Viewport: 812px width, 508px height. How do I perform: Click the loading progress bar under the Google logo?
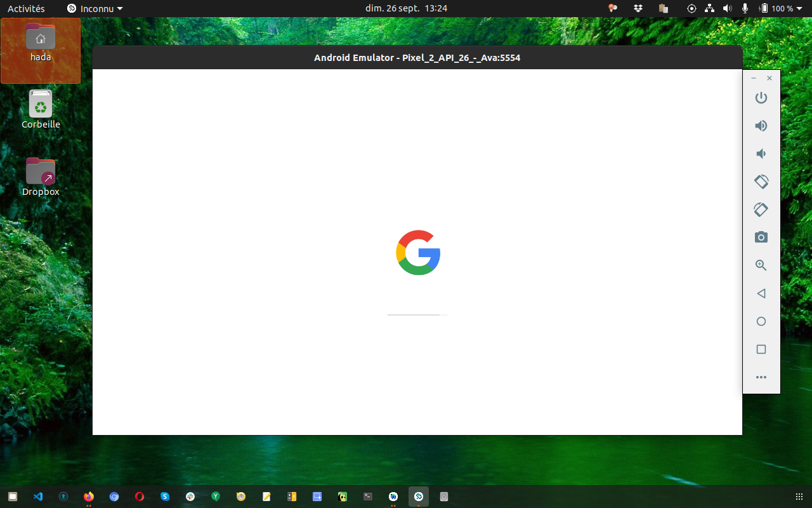(417, 314)
